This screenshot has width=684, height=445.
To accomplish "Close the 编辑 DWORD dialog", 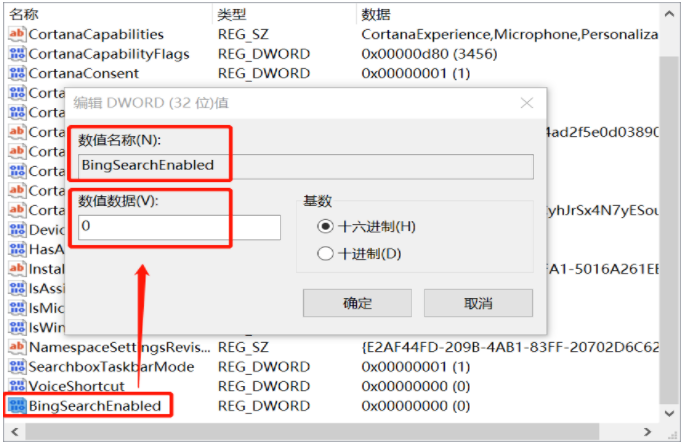I will (x=525, y=104).
